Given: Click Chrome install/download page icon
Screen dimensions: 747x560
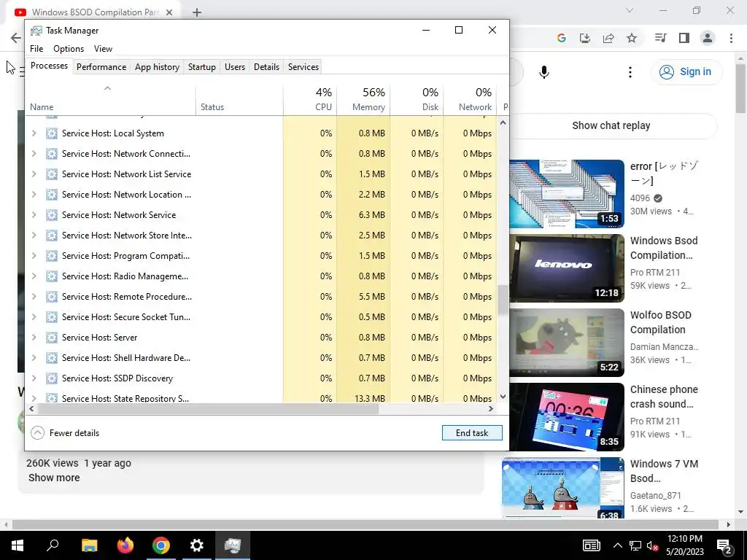Looking at the screenshot, I should pos(585,38).
